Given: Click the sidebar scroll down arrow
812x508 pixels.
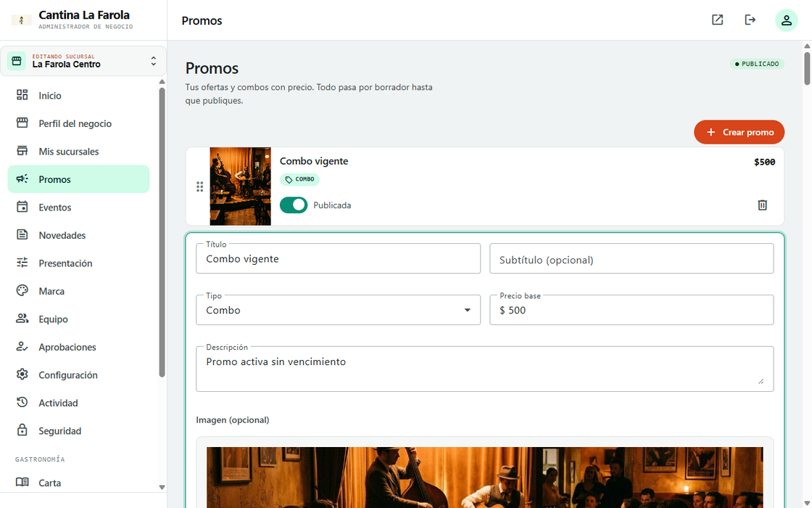Looking at the screenshot, I should coord(162,487).
